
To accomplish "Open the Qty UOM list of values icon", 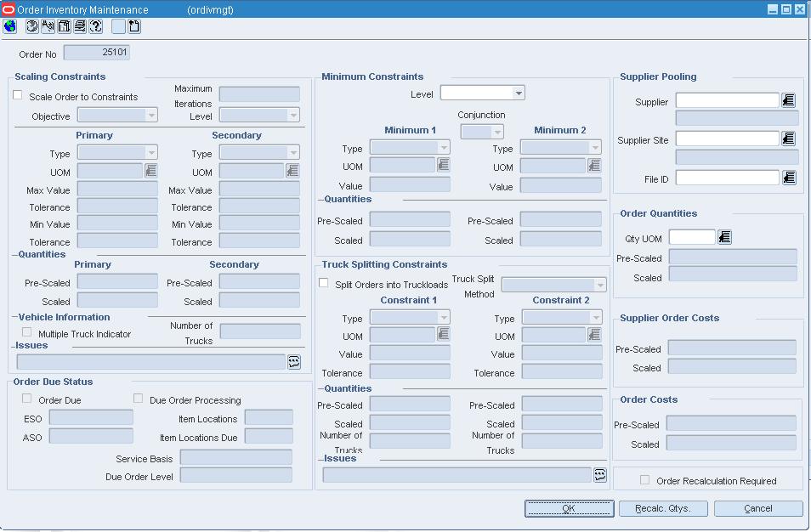I will point(724,237).
